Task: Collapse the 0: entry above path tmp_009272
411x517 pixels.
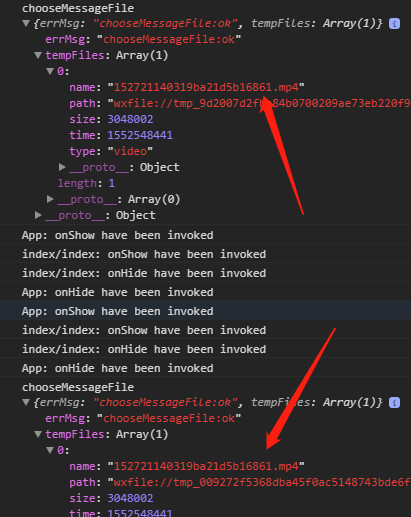Action: [50, 450]
